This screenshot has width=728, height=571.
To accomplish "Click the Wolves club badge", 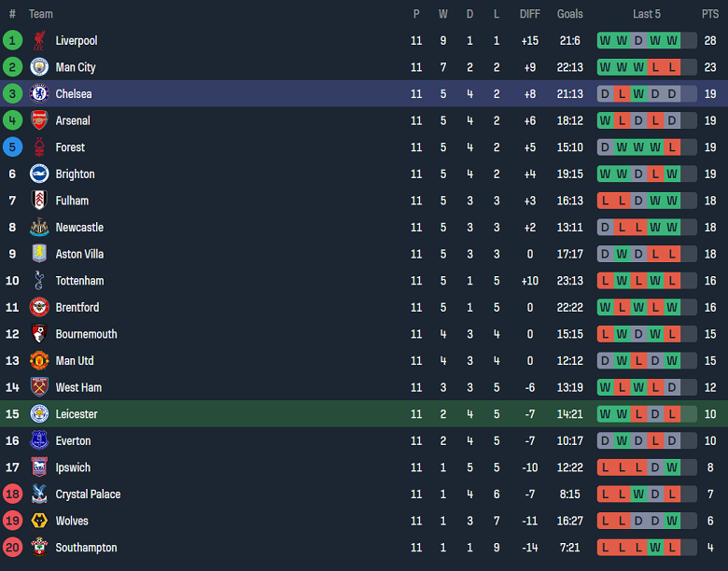I will tap(39, 521).
